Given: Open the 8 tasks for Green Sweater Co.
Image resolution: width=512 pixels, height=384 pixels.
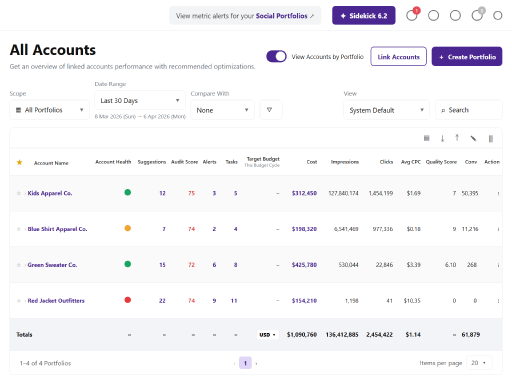Looking at the screenshot, I should pyautogui.click(x=235, y=265).
